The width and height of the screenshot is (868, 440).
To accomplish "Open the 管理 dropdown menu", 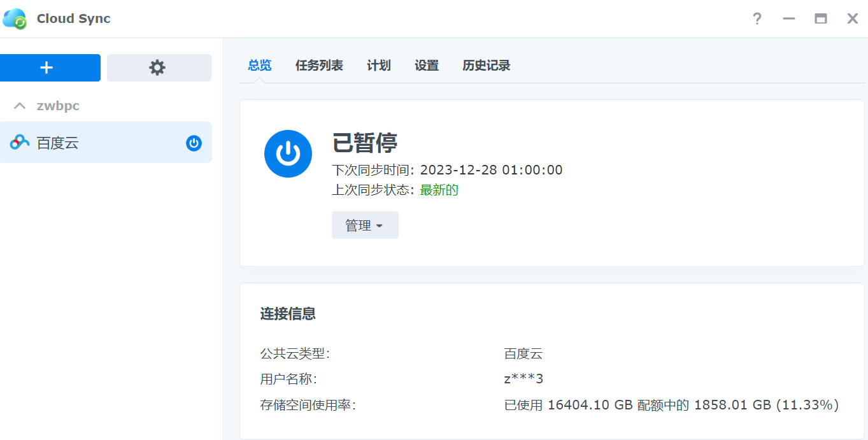I will pos(365,225).
